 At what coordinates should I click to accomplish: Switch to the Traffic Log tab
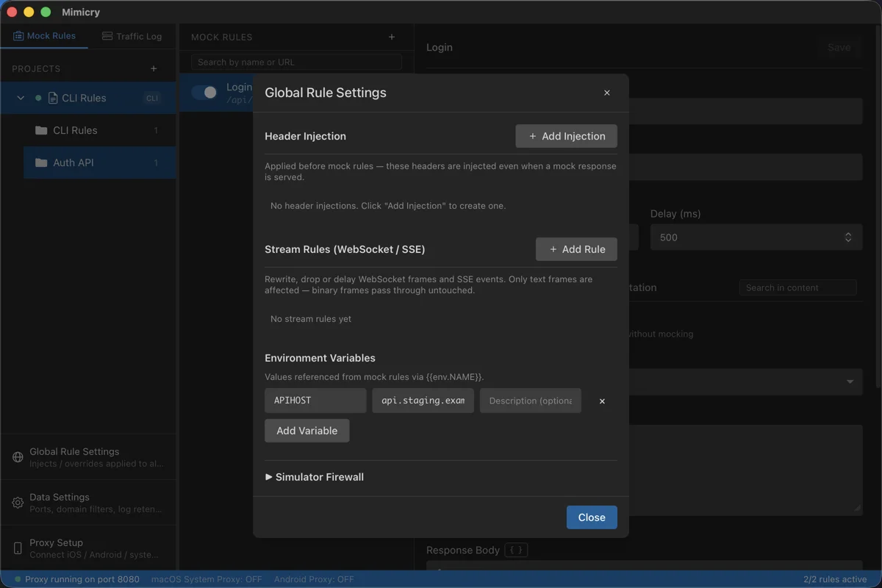click(132, 36)
